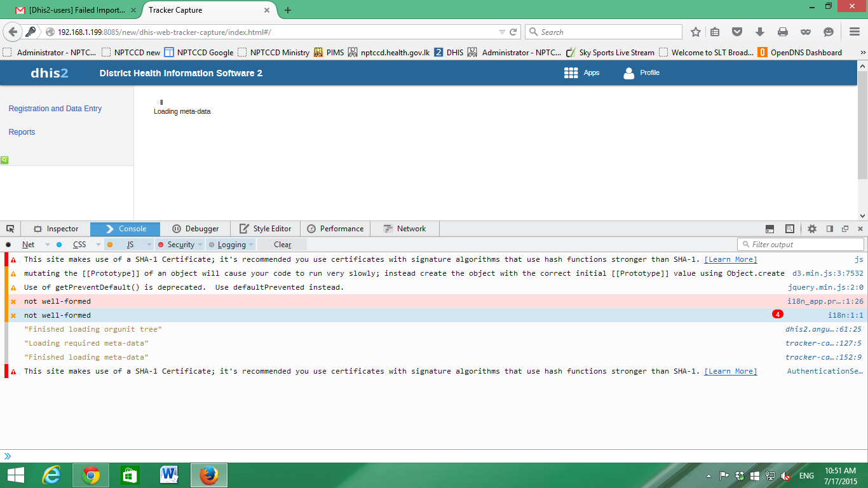Click the URL address bar

point(273,32)
